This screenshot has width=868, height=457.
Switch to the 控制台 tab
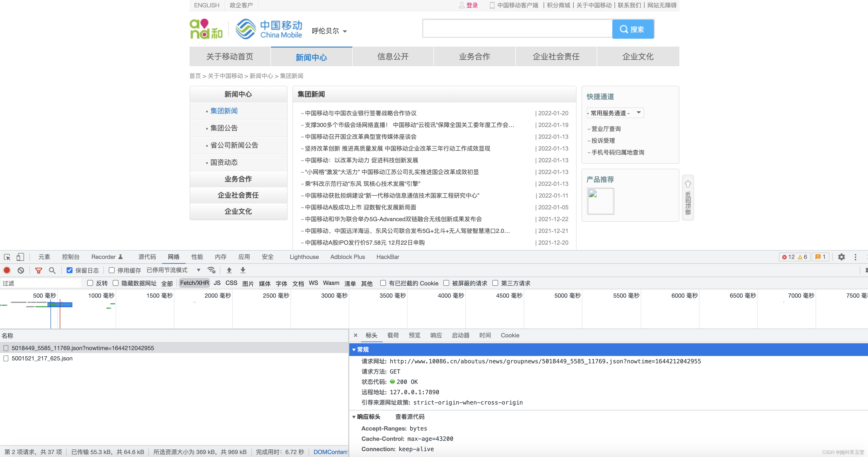(x=71, y=257)
